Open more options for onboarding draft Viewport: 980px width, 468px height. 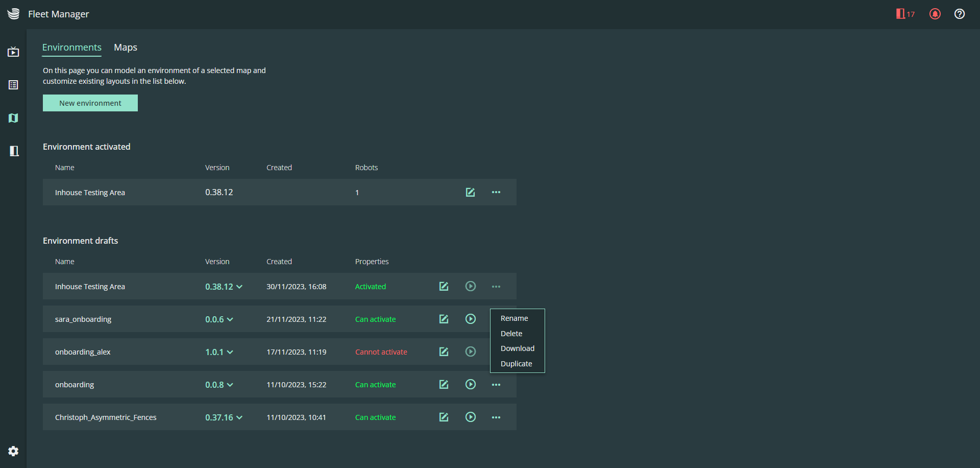pos(496,384)
